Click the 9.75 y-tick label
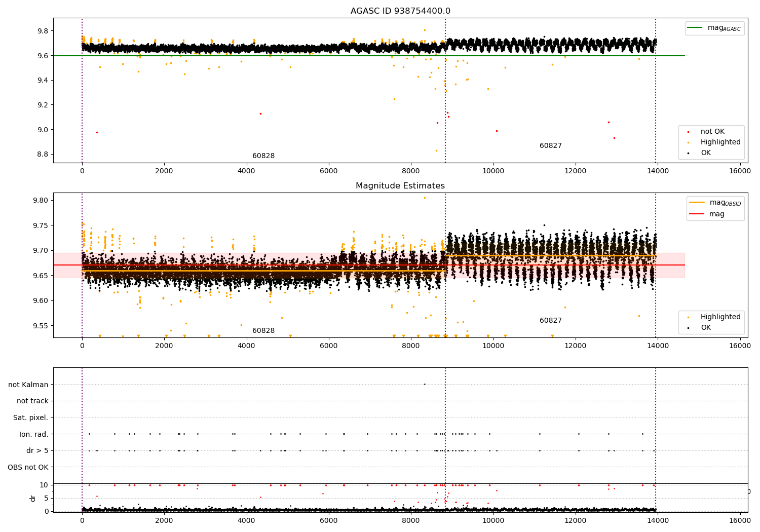The image size is (760, 532). 40,225
